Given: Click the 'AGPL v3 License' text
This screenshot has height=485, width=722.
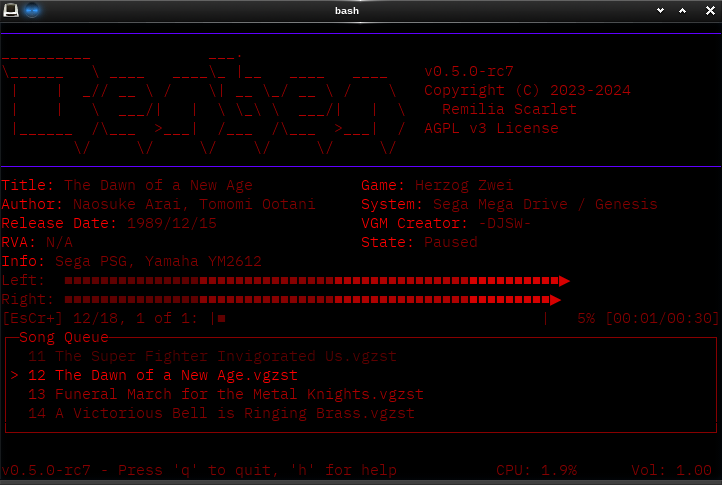Looking at the screenshot, I should point(491,128).
